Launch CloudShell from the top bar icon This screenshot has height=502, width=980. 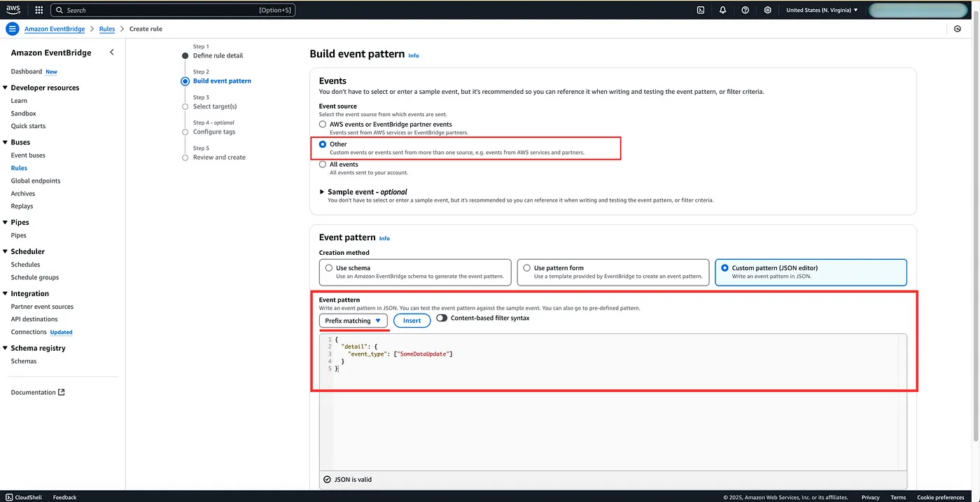tap(701, 10)
